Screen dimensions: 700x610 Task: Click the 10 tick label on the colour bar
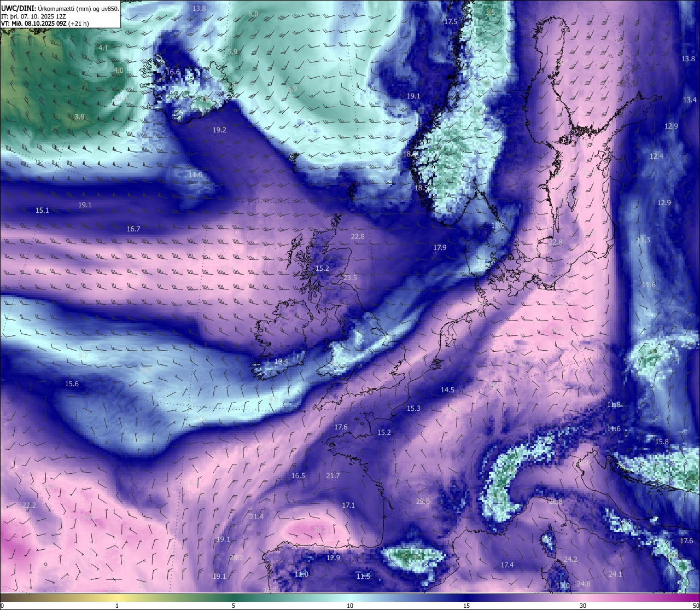coord(350,606)
